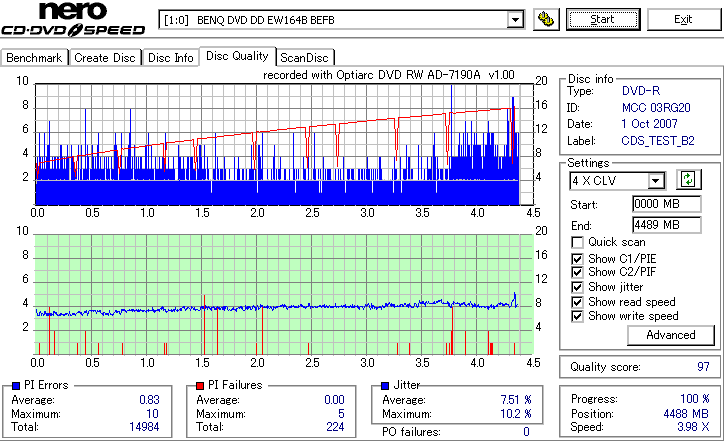Click the disc ID MCC 03RG20

656,108
